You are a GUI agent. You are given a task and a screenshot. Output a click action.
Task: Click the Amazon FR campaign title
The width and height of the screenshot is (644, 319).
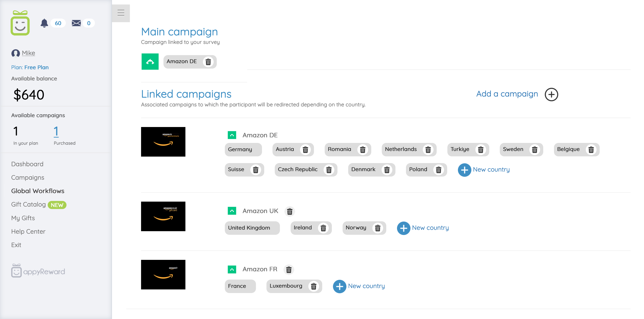pos(260,269)
